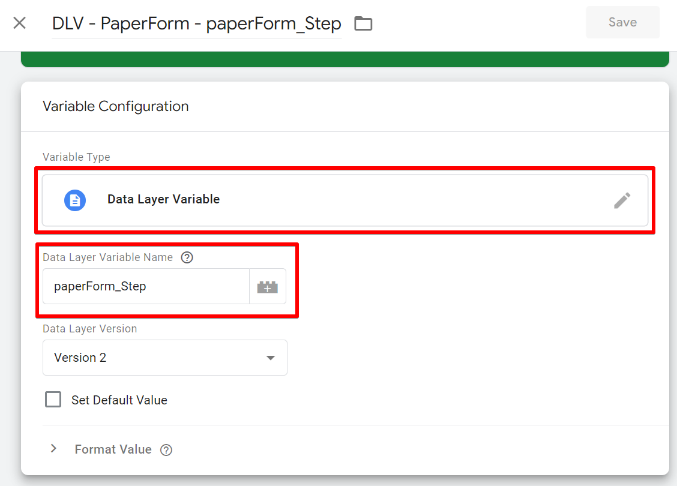This screenshot has height=486, width=677.
Task: Click the Save button
Action: pyautogui.click(x=622, y=22)
